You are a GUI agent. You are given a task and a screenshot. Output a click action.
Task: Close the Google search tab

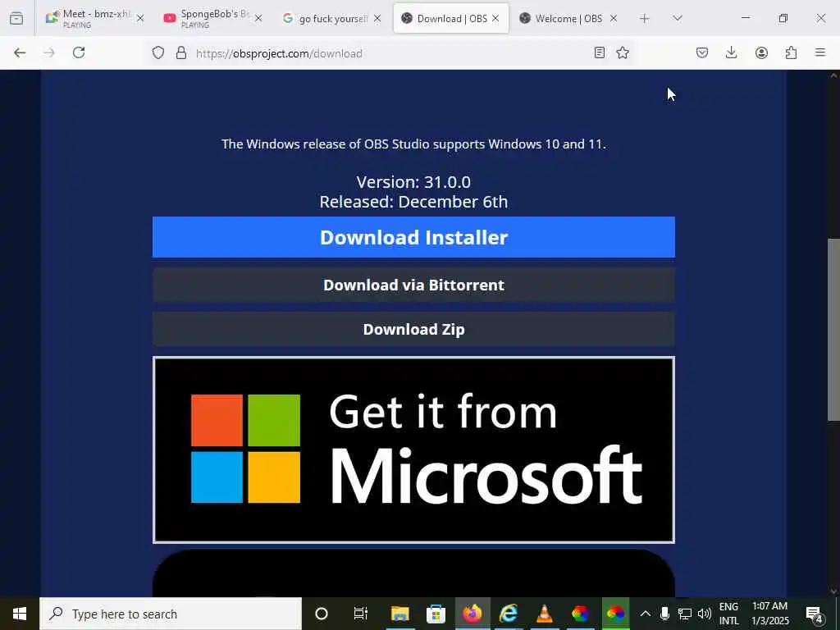[377, 18]
